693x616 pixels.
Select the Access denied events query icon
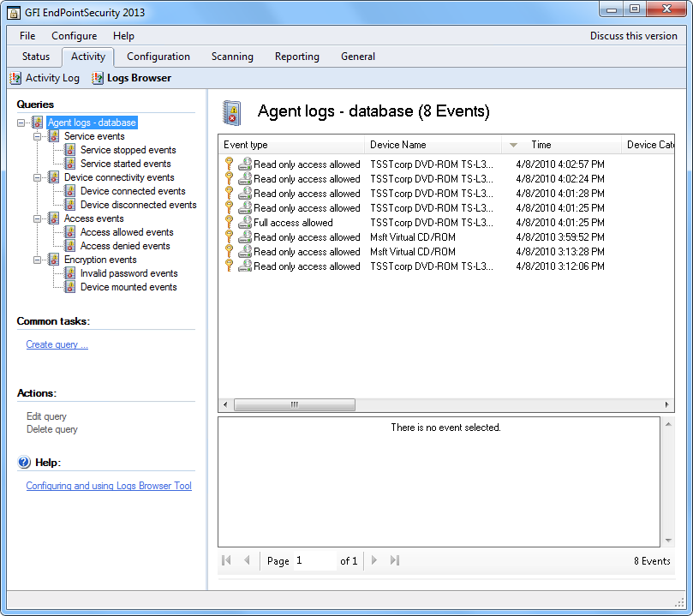(x=70, y=246)
